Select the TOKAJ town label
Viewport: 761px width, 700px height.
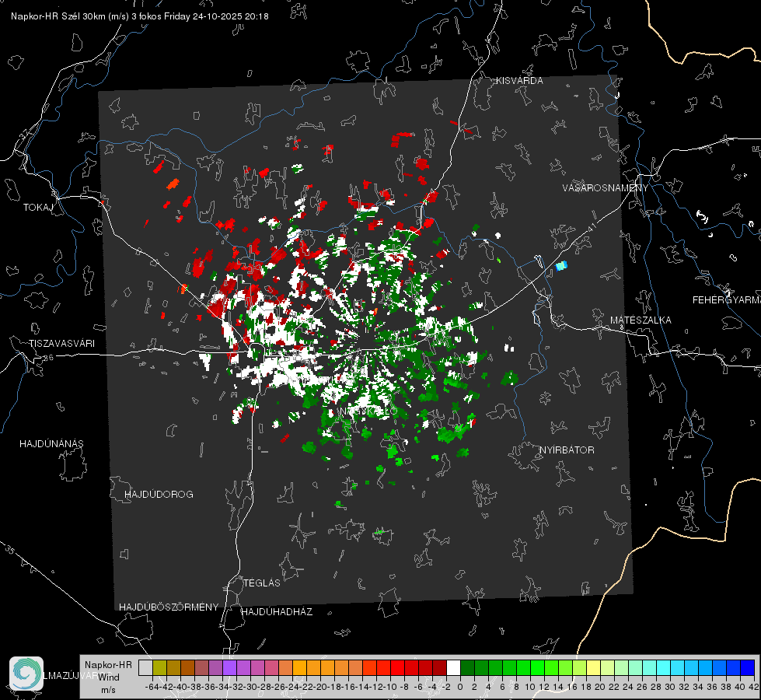click(x=38, y=208)
